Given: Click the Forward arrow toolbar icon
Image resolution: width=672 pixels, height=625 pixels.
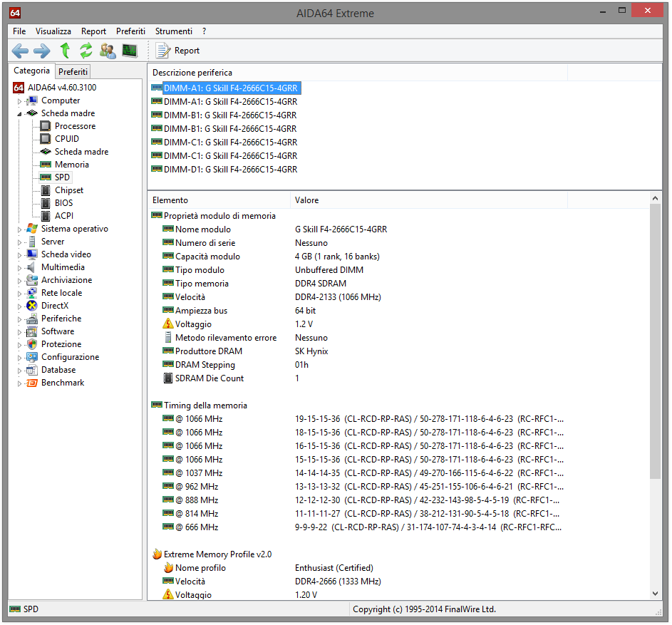Looking at the screenshot, I should [41, 51].
